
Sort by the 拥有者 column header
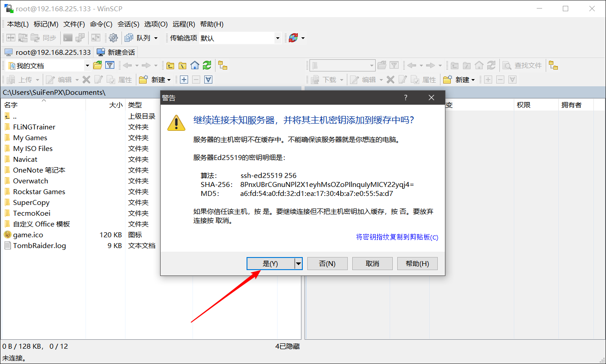576,105
